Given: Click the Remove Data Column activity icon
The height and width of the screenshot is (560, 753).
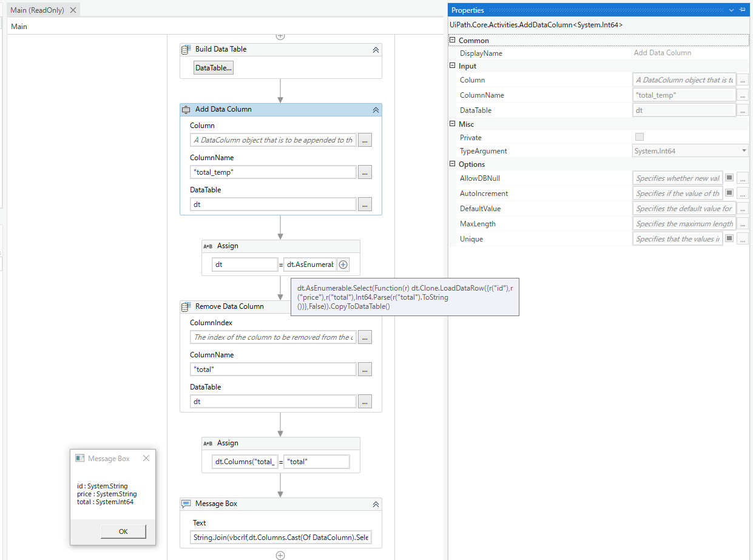Looking at the screenshot, I should (186, 307).
